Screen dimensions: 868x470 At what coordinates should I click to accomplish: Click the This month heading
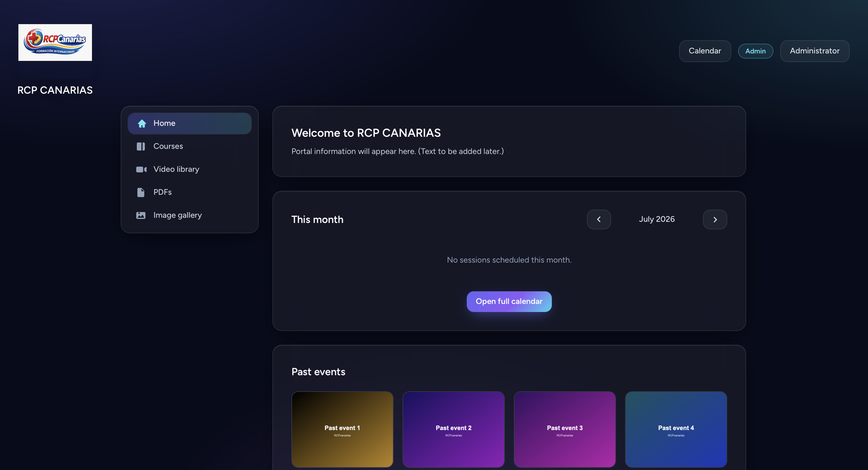point(317,220)
